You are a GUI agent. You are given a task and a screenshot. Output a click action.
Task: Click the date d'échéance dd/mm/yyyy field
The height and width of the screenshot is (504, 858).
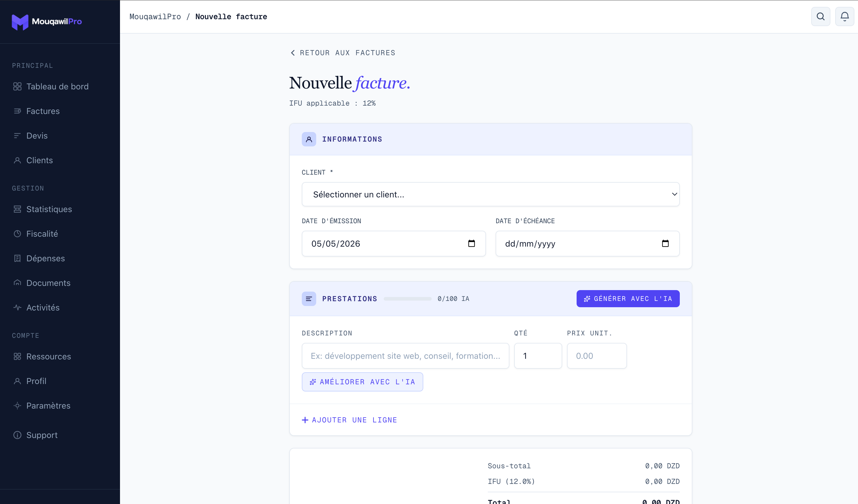pyautogui.click(x=587, y=244)
